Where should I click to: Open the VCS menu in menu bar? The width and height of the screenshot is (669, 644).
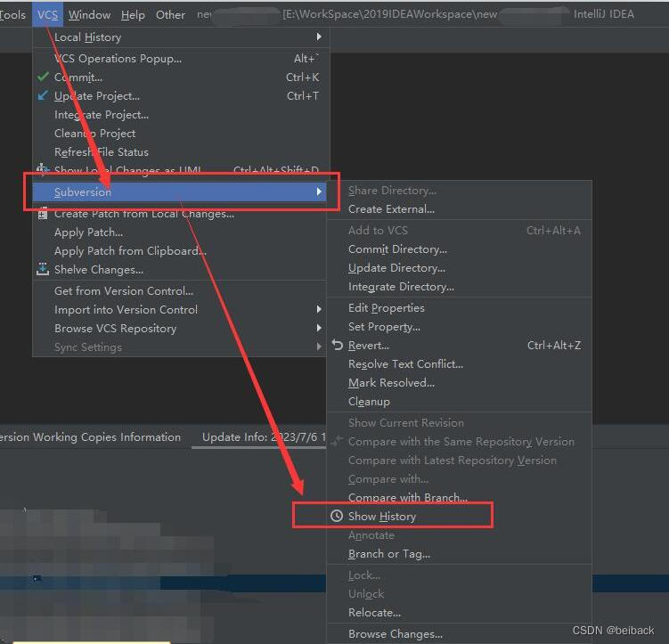(x=47, y=14)
